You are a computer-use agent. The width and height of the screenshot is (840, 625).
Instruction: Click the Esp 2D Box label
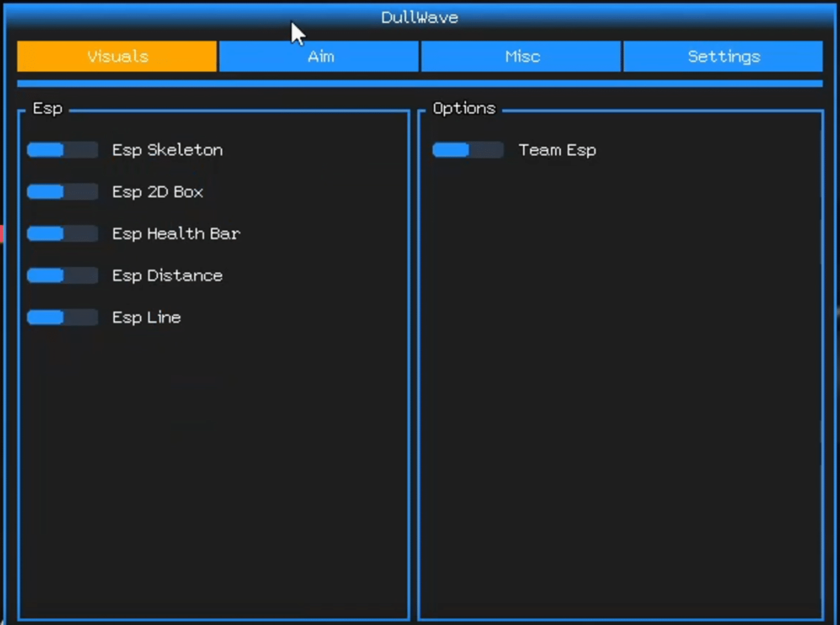pos(158,192)
